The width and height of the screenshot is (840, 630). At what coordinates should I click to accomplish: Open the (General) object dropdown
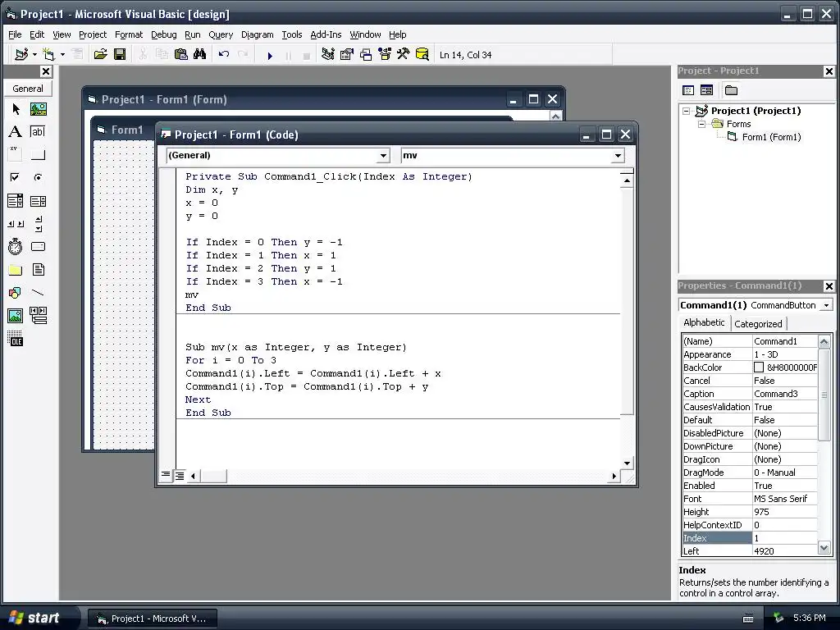click(383, 156)
